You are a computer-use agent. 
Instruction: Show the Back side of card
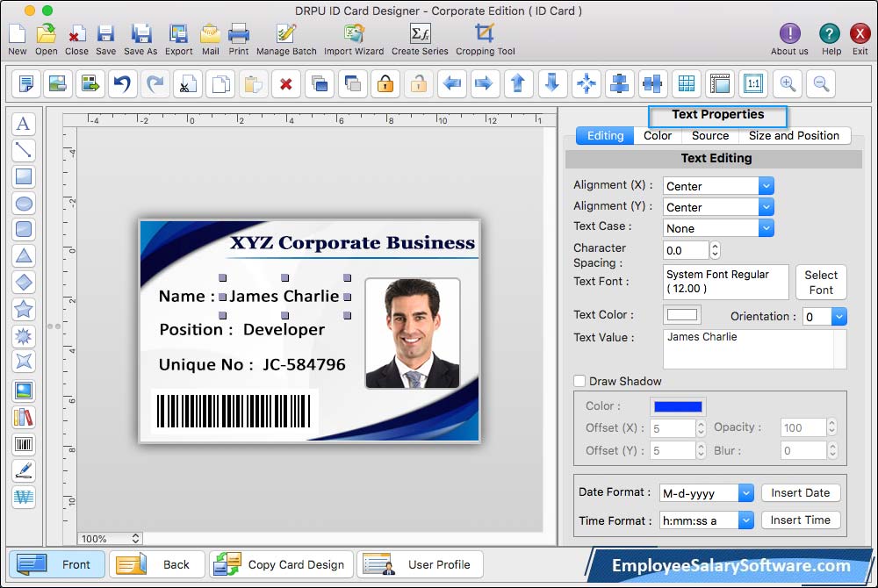(x=157, y=564)
